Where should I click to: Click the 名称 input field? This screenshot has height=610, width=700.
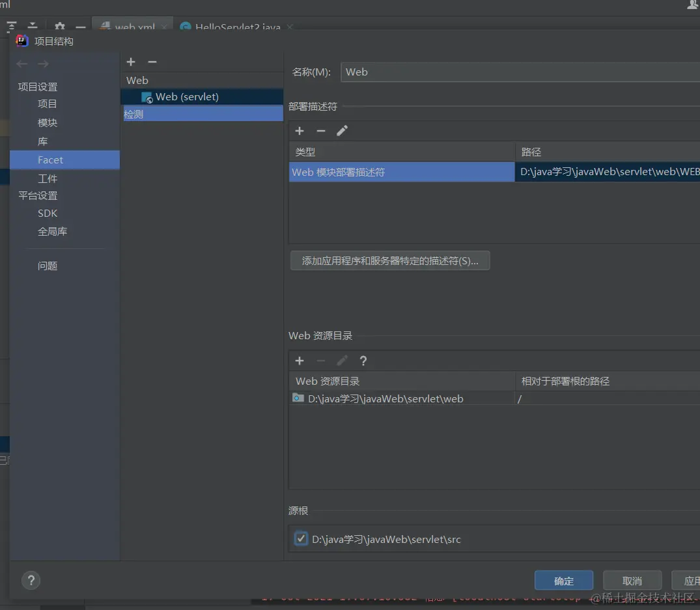pos(520,72)
